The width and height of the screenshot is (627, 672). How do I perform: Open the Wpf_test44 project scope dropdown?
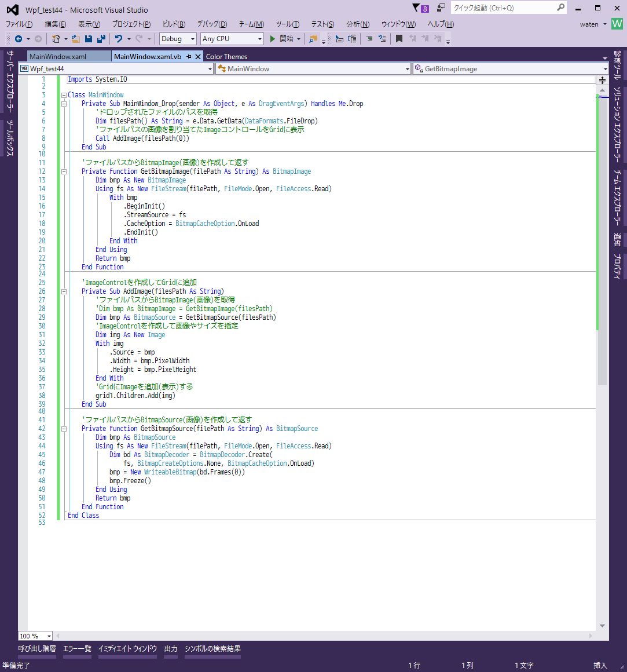pyautogui.click(x=116, y=68)
